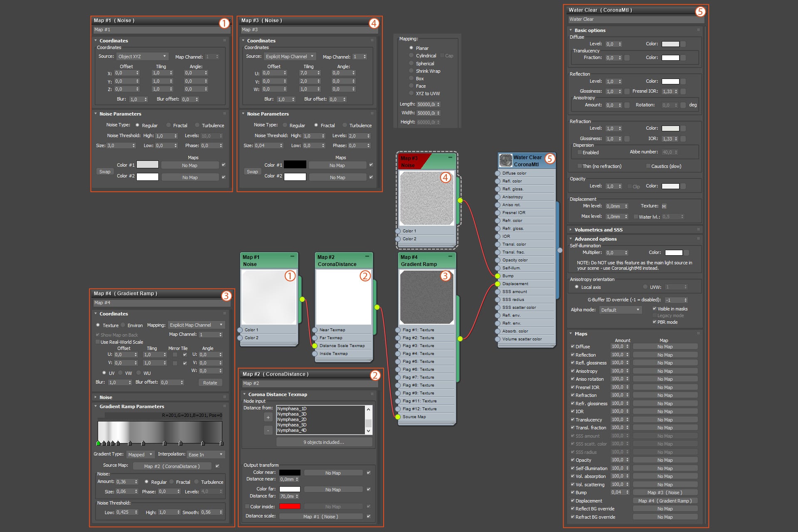Click the Fresnel IOR input socket
The height and width of the screenshot is (532, 798).
pos(498,213)
